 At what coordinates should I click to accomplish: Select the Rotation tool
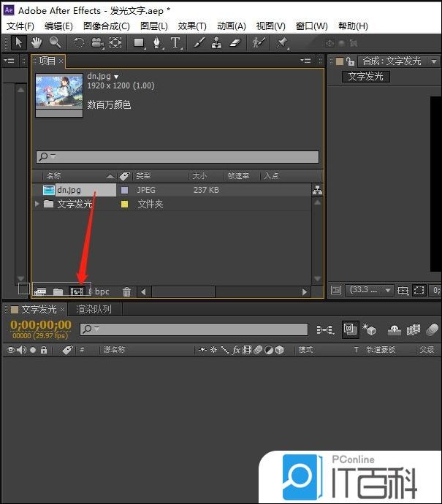point(79,42)
